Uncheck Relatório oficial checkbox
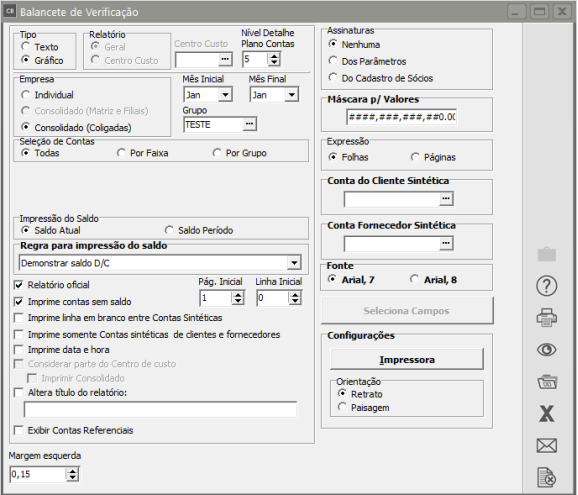 tap(18, 285)
